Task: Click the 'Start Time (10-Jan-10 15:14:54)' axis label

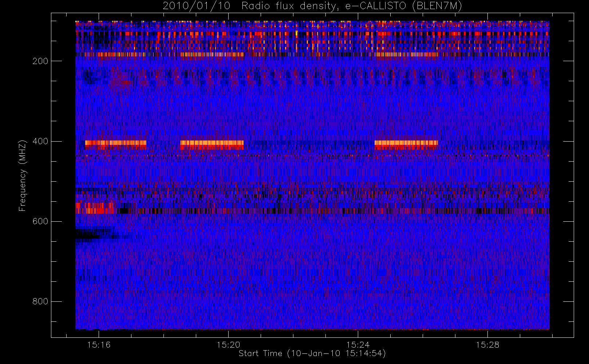Action: (312, 353)
